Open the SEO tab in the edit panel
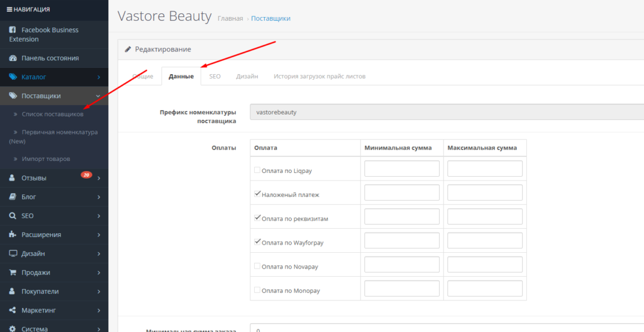The image size is (644, 332). tap(215, 76)
